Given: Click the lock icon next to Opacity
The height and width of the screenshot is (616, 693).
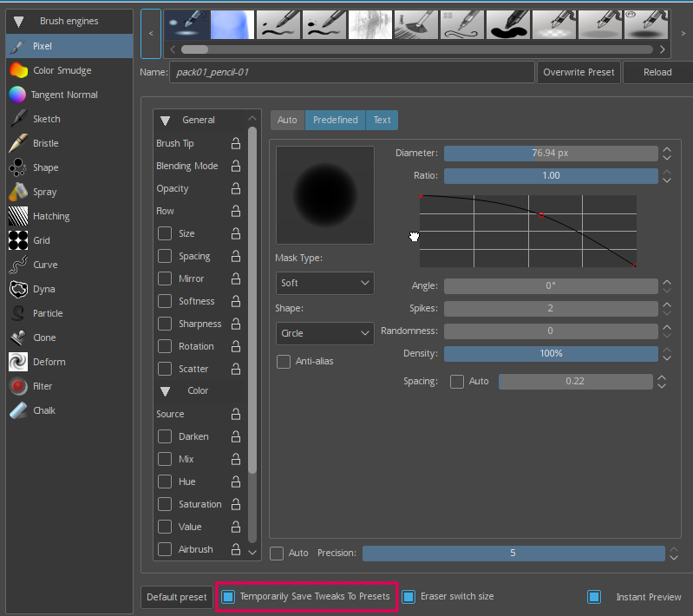Looking at the screenshot, I should coord(235,188).
